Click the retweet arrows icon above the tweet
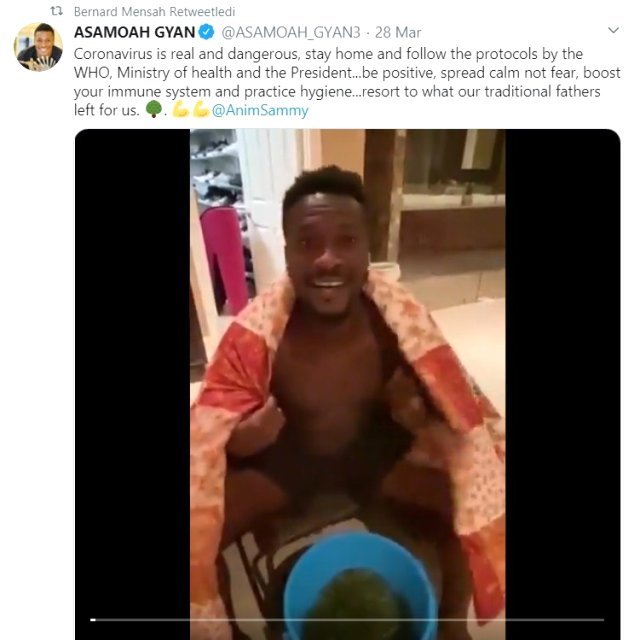Viewport: 640px width, 640px height. 56,11
